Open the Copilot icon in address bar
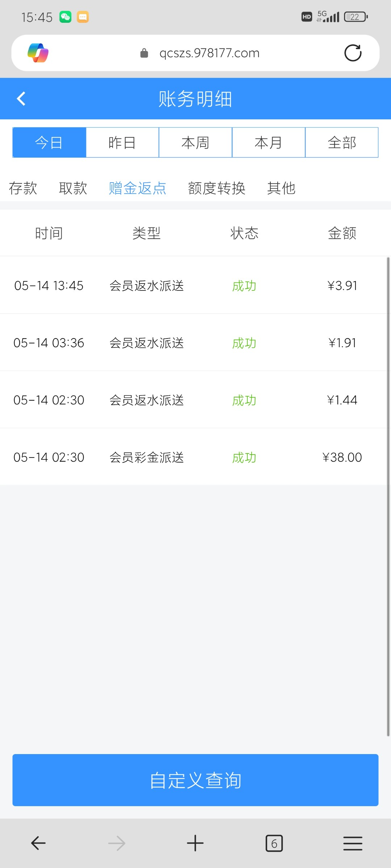Viewport: 391px width, 868px height. (x=38, y=53)
